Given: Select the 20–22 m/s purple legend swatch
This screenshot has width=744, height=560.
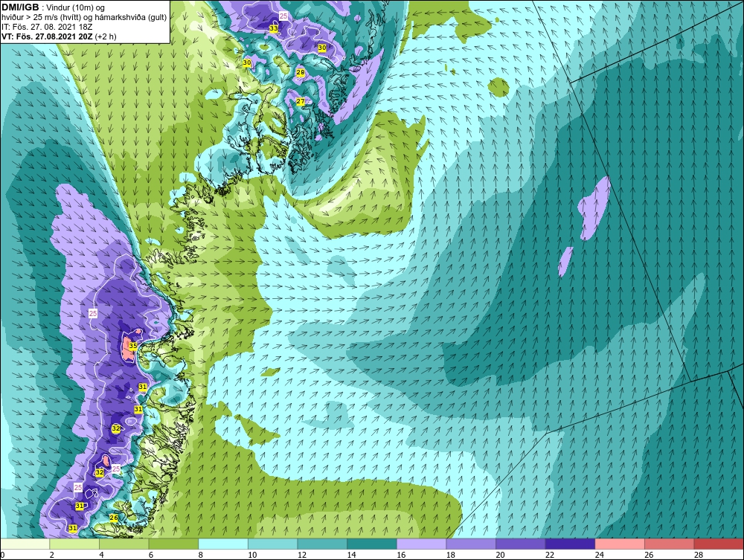Looking at the screenshot, I should coord(521,544).
